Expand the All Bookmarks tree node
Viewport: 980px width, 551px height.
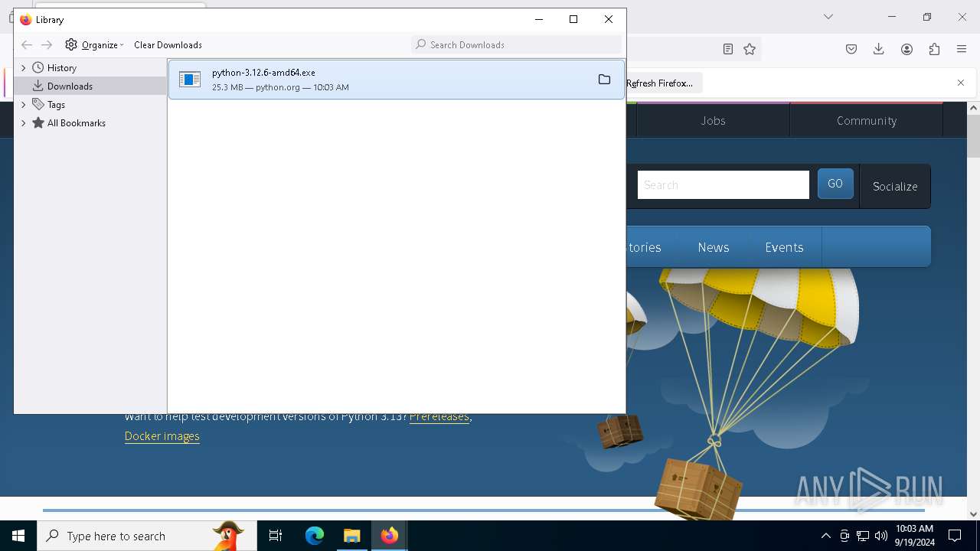(24, 123)
